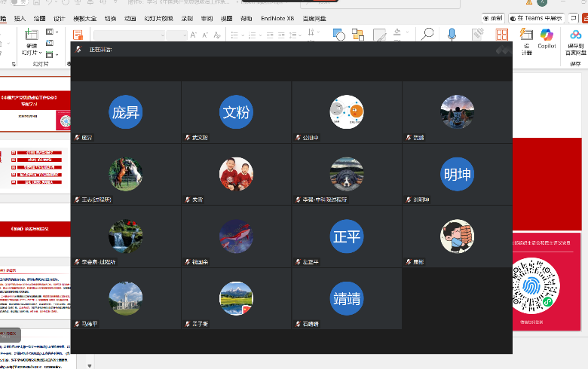Click the Baidu Netdisk save icon
Image resolution: width=588 pixels, height=369 pixels.
tap(576, 35)
